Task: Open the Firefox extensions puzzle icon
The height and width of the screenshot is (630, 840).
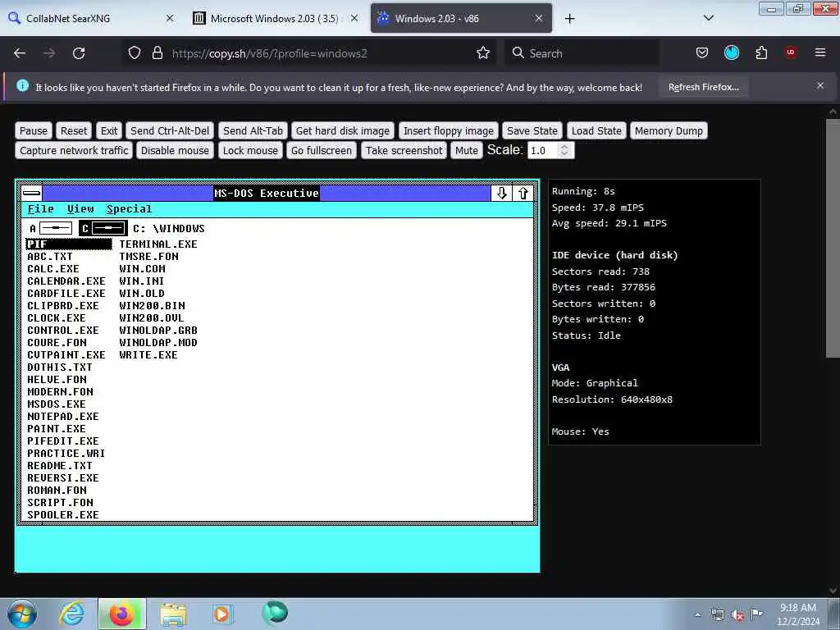Action: pos(761,53)
